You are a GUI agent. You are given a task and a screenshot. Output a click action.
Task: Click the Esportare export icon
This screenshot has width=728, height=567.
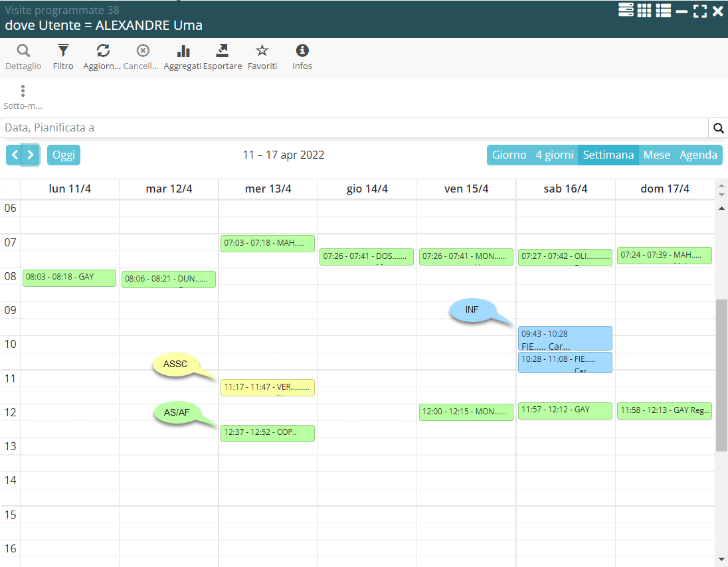(223, 51)
